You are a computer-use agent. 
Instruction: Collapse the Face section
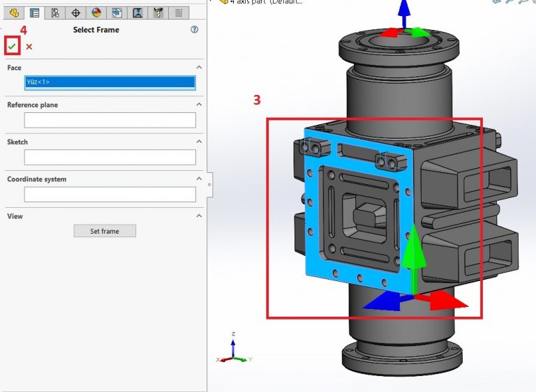[x=199, y=68]
